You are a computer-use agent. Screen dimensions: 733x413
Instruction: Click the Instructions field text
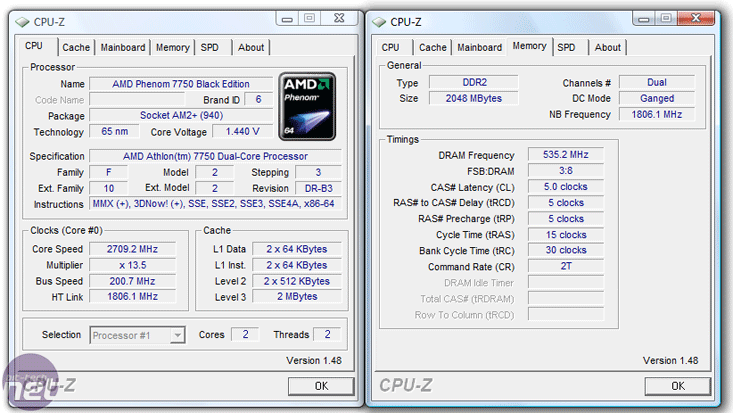click(215, 204)
